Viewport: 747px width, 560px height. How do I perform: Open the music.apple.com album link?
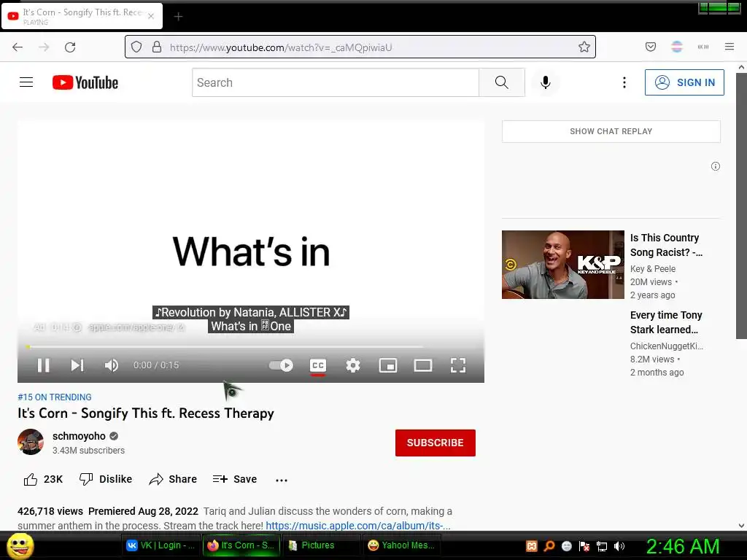357,526
